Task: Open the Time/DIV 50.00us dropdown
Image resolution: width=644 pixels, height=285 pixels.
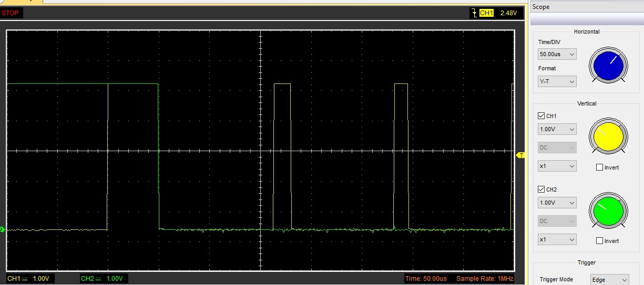Action: coord(557,54)
